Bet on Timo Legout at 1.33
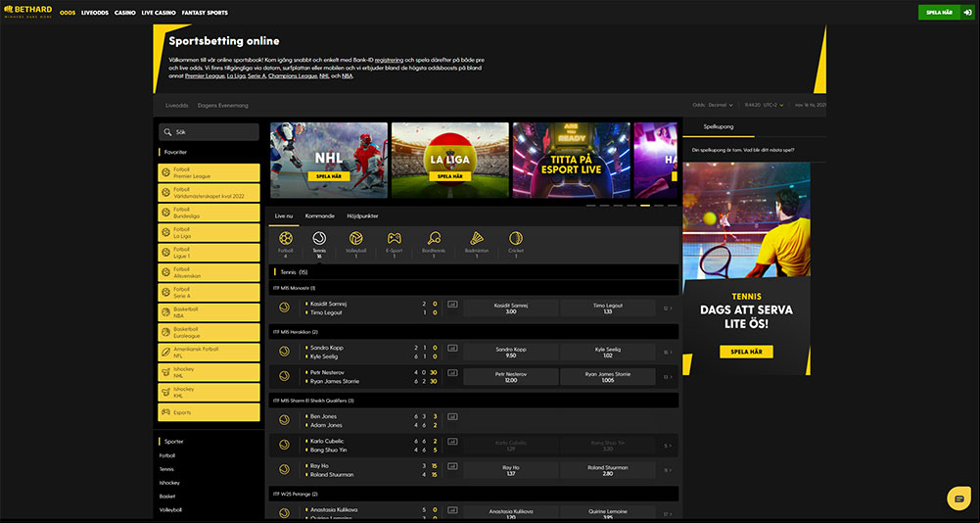This screenshot has width=980, height=523. pos(608,309)
